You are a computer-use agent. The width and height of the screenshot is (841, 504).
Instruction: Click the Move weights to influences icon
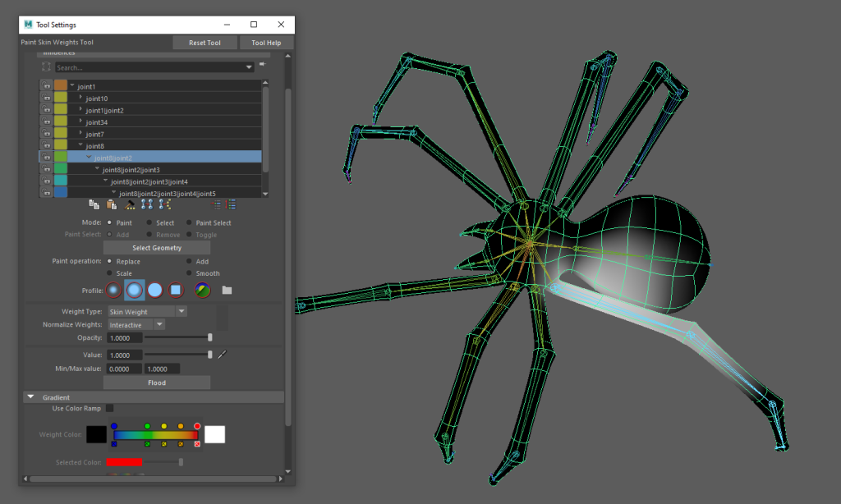click(x=147, y=204)
